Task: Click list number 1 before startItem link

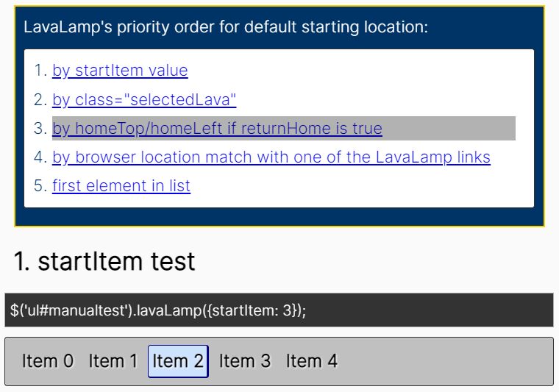Action: tap(40, 71)
